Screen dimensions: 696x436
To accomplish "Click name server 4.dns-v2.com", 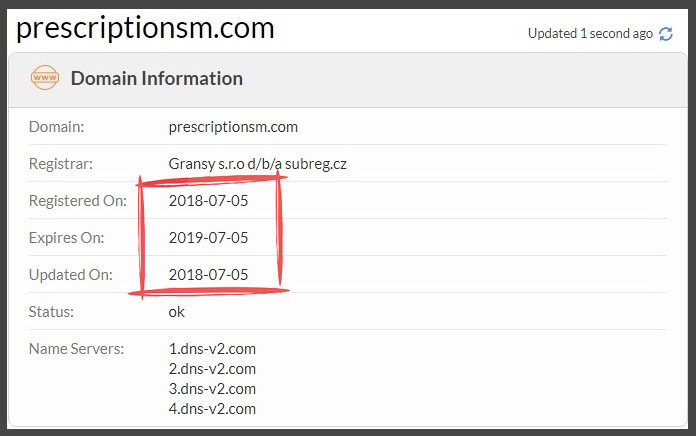I will coord(212,409).
